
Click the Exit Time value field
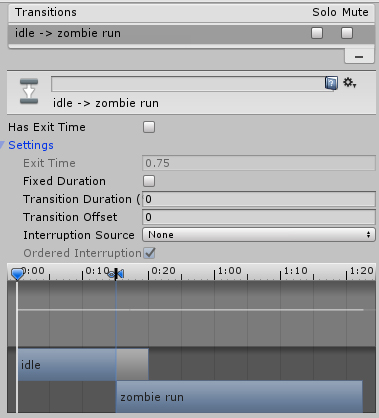click(x=259, y=163)
